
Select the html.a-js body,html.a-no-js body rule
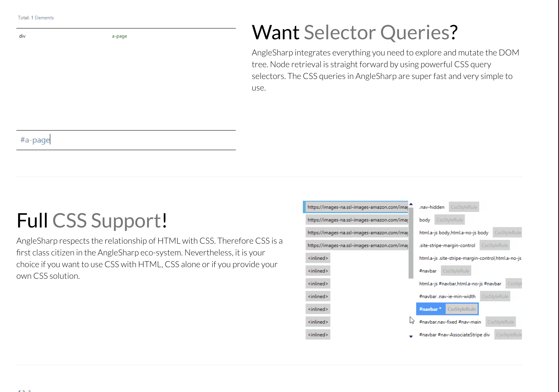pyautogui.click(x=454, y=233)
